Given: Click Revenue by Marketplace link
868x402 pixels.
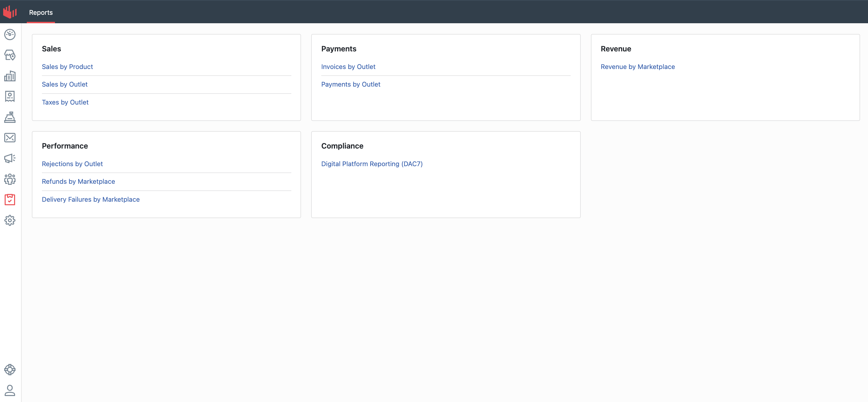Looking at the screenshot, I should (x=638, y=67).
